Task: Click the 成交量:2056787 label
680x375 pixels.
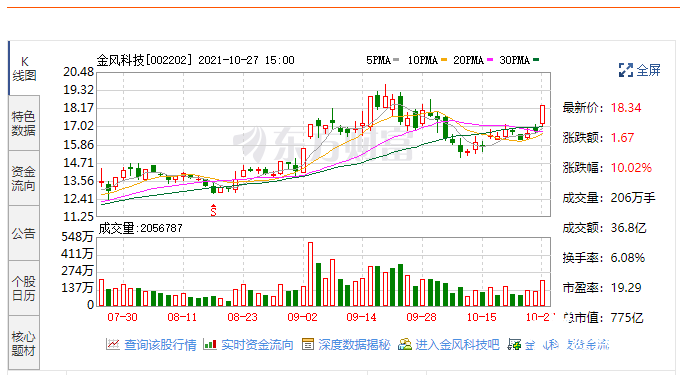Action: [140, 228]
